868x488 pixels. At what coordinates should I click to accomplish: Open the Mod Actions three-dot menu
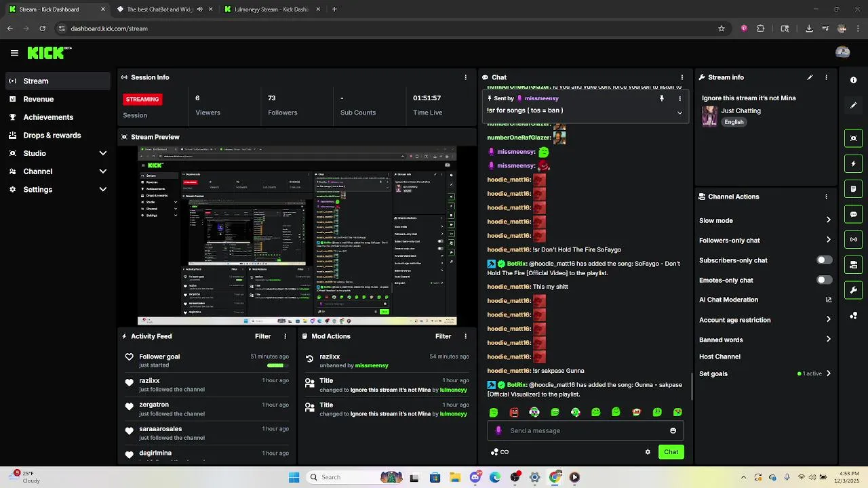tap(465, 336)
